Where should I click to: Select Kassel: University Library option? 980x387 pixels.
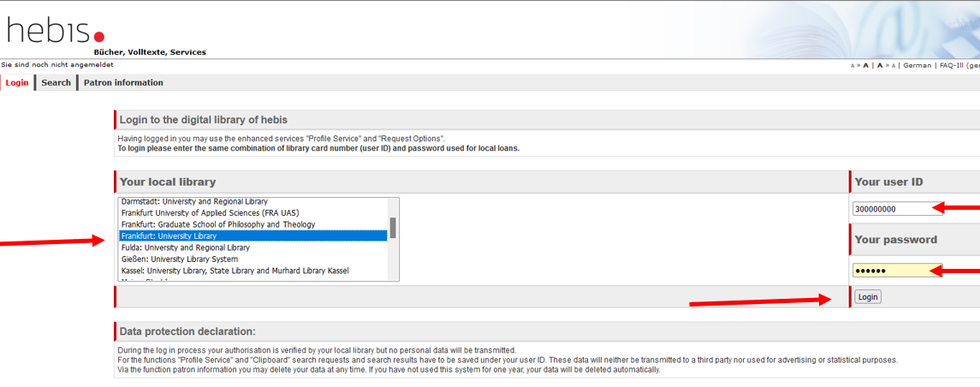pyautogui.click(x=252, y=271)
